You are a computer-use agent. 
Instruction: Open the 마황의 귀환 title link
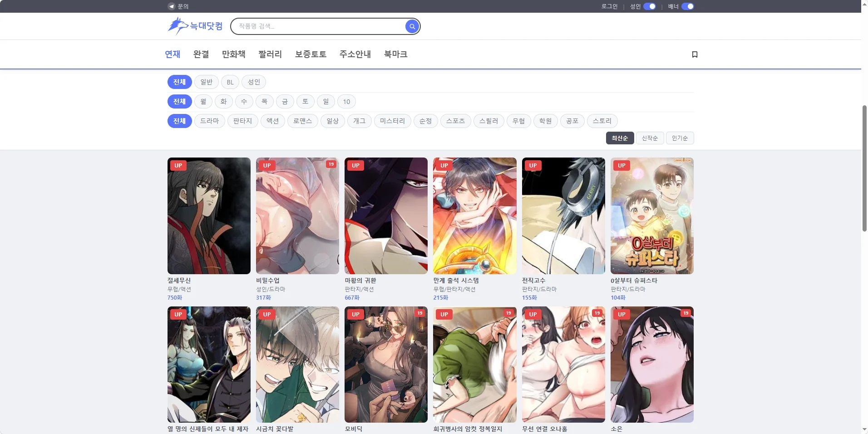pyautogui.click(x=360, y=281)
